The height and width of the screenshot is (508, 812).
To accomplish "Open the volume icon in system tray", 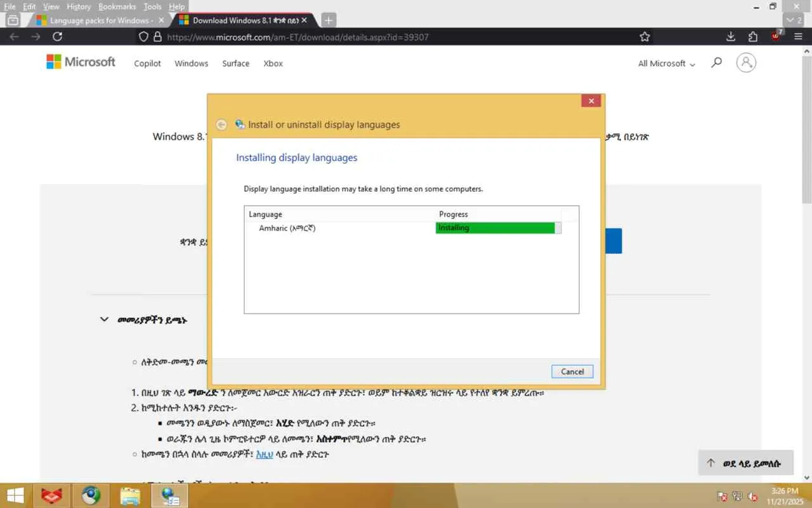I will (752, 497).
